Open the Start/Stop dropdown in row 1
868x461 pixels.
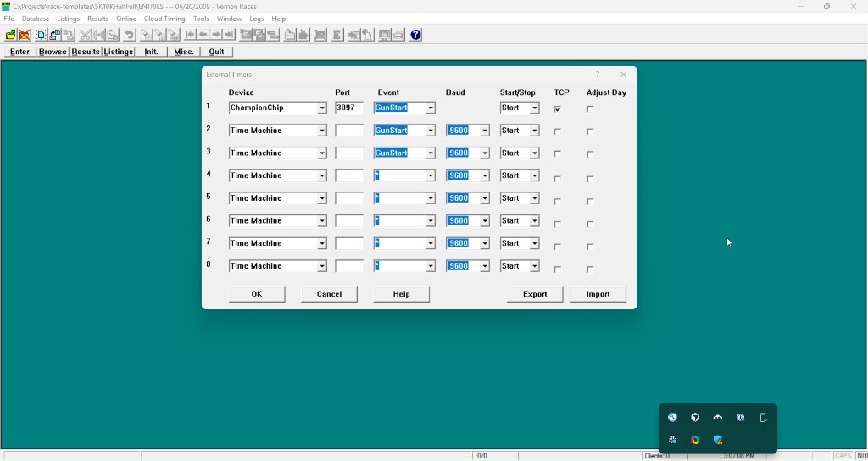tap(534, 108)
